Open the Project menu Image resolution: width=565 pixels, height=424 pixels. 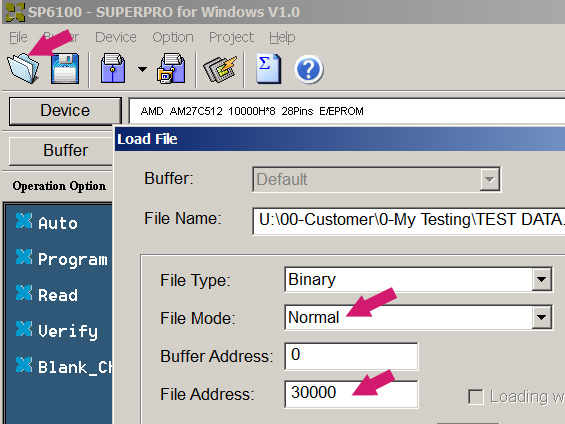(x=231, y=37)
